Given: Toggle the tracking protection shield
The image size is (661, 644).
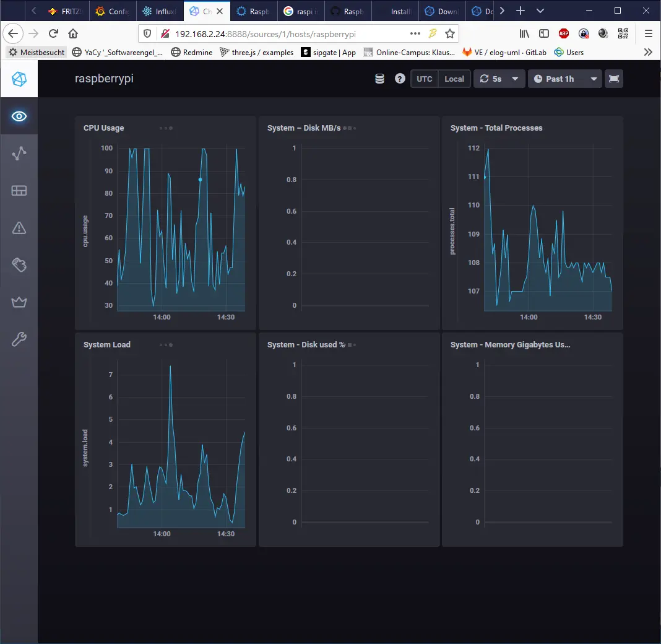Looking at the screenshot, I should (x=148, y=33).
